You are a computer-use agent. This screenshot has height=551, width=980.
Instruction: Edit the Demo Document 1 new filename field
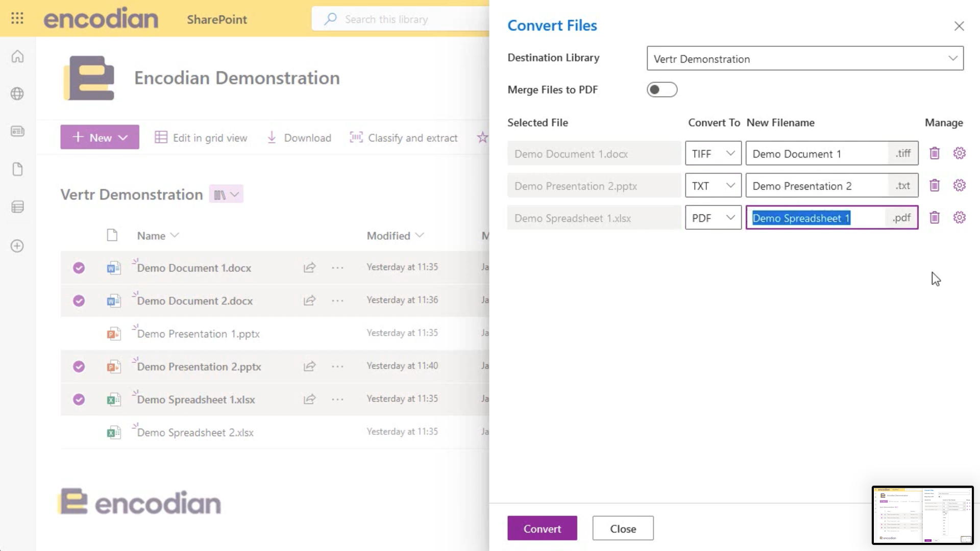click(x=817, y=154)
